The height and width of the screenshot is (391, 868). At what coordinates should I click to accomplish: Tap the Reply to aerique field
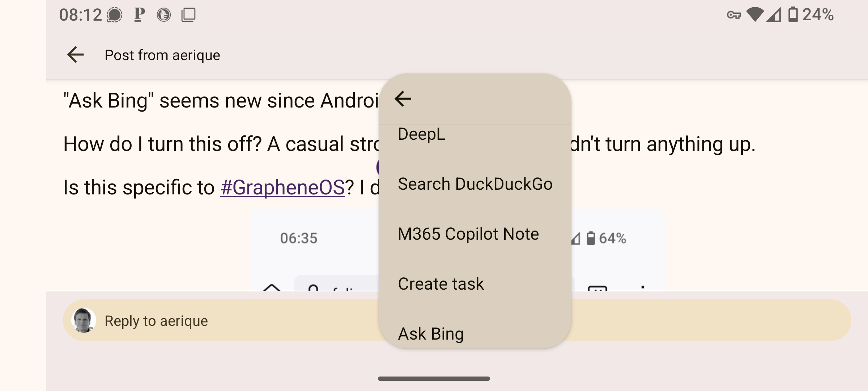point(457,320)
